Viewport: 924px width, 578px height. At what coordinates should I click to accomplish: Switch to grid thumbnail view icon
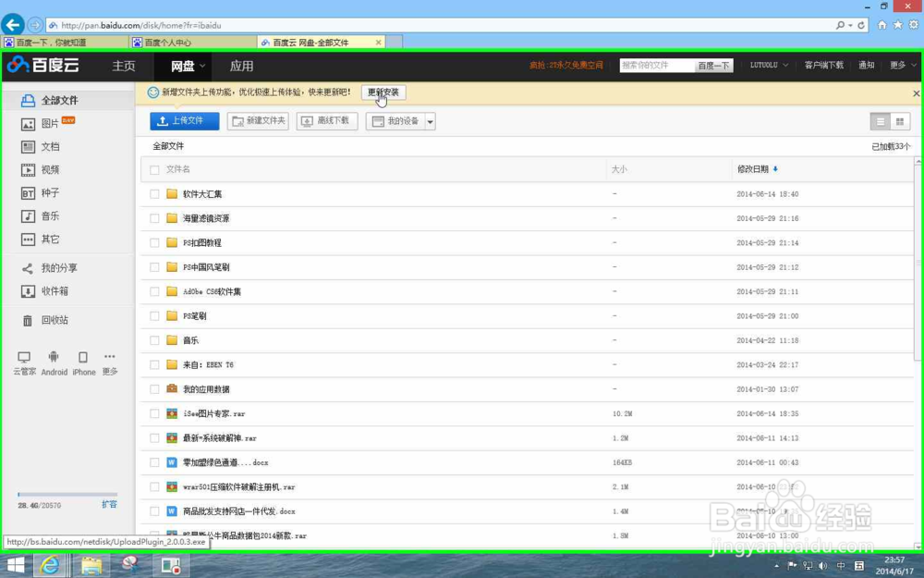click(x=900, y=121)
